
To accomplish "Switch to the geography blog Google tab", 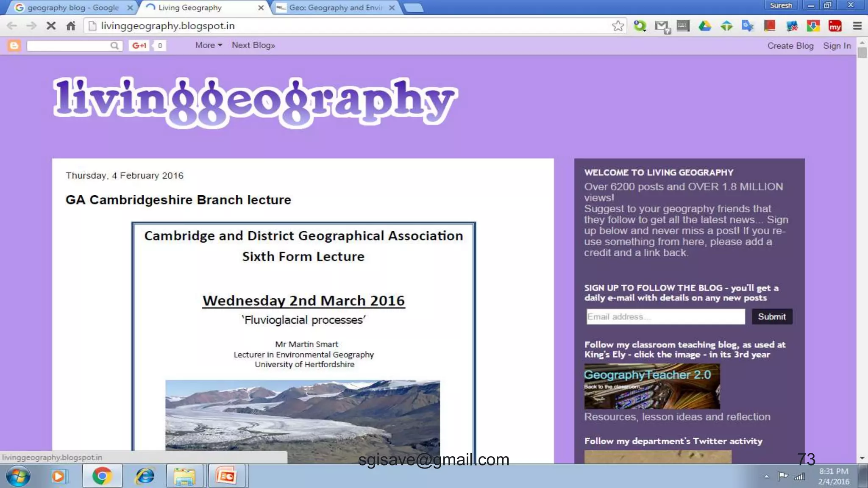I will (x=73, y=8).
